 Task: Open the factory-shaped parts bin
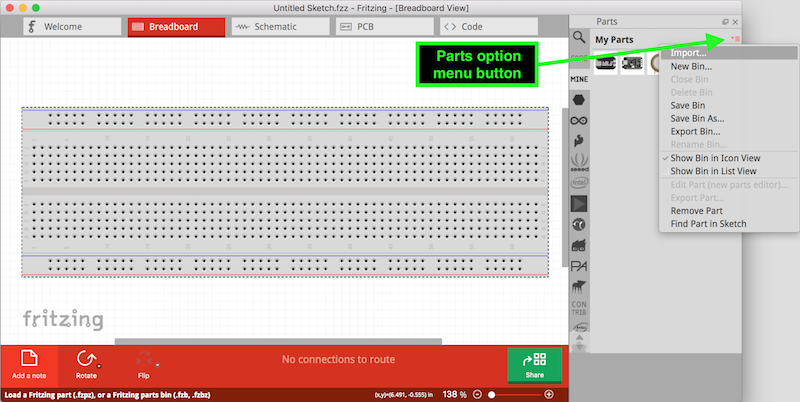(x=579, y=245)
